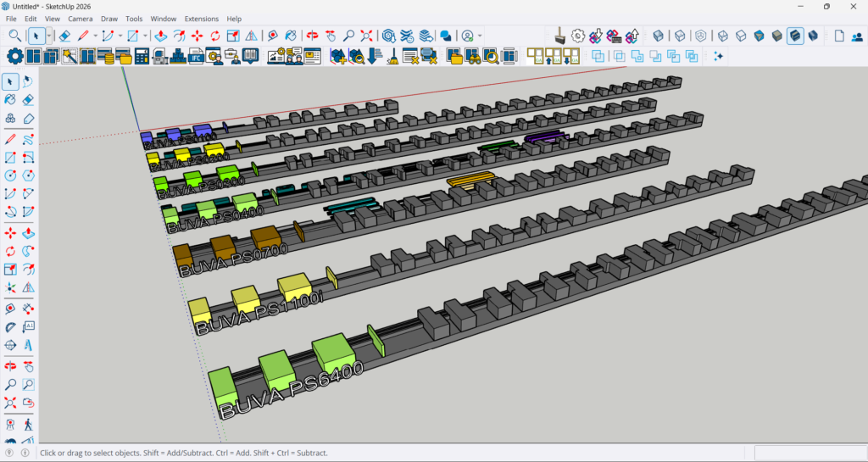Select the Flip tool in top toolbar

pyautogui.click(x=251, y=36)
